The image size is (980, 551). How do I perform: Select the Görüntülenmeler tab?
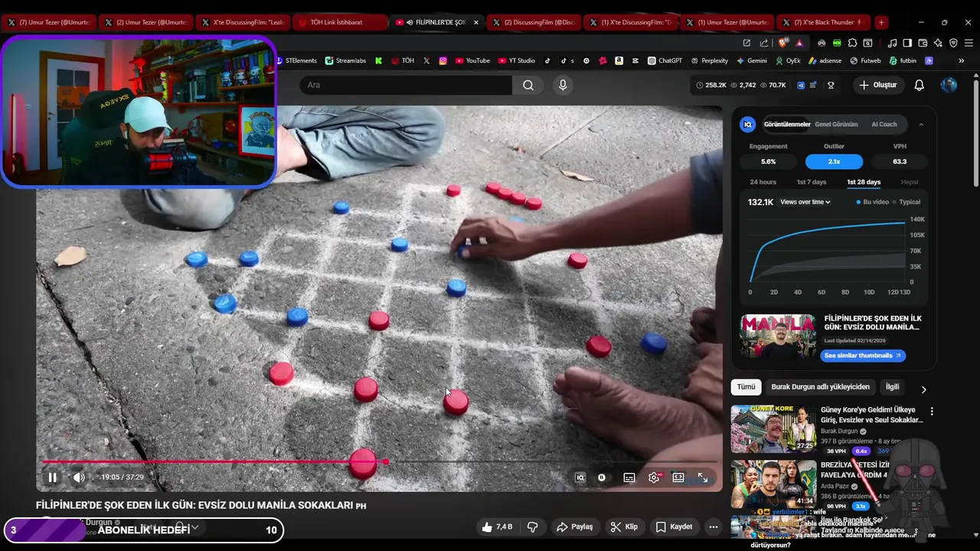coord(787,124)
